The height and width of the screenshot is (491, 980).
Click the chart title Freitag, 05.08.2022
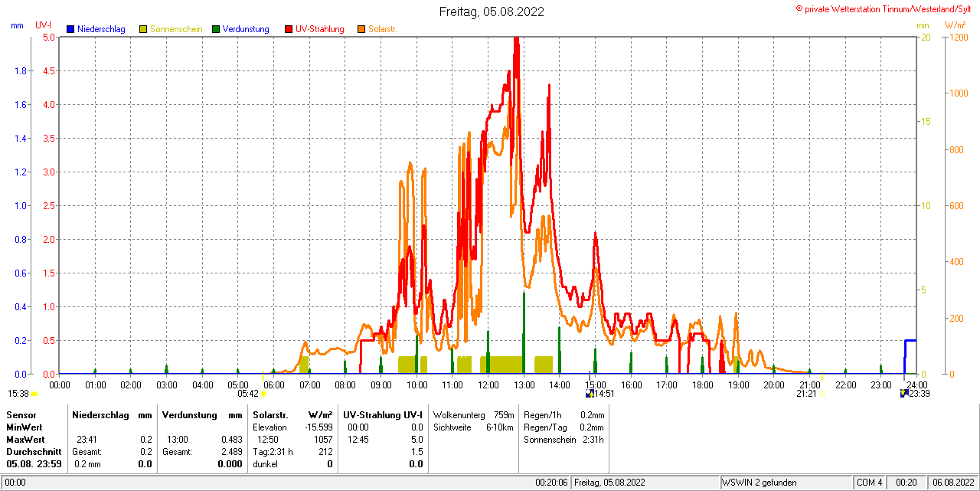pyautogui.click(x=492, y=11)
